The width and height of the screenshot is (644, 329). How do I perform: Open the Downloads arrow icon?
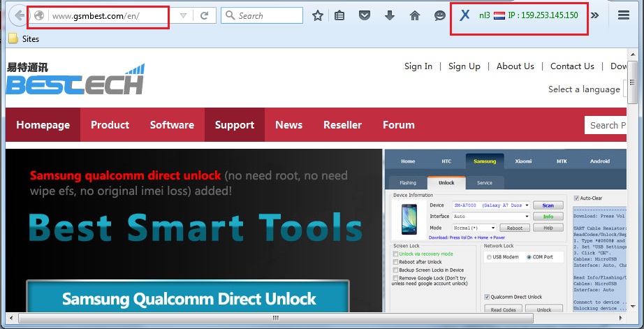tap(389, 15)
